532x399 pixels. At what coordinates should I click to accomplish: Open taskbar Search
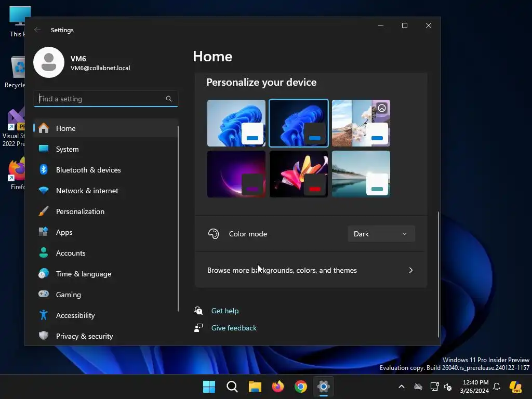[x=232, y=387]
